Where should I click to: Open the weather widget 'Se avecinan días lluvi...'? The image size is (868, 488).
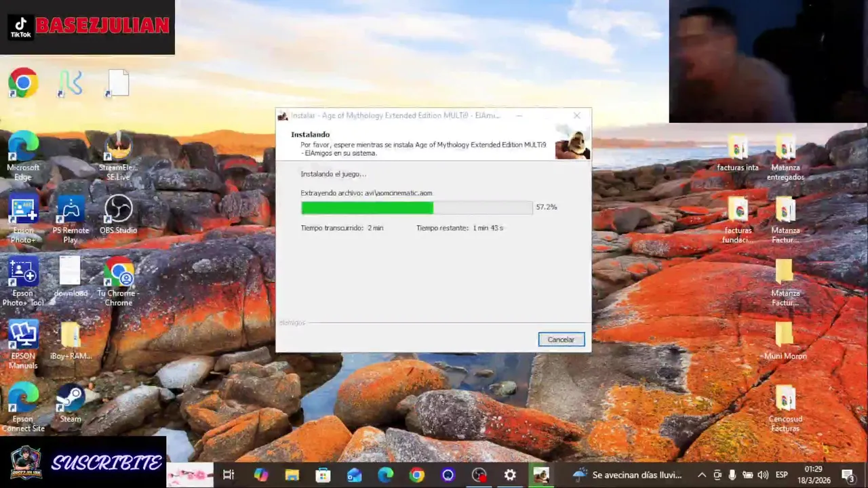click(x=627, y=475)
